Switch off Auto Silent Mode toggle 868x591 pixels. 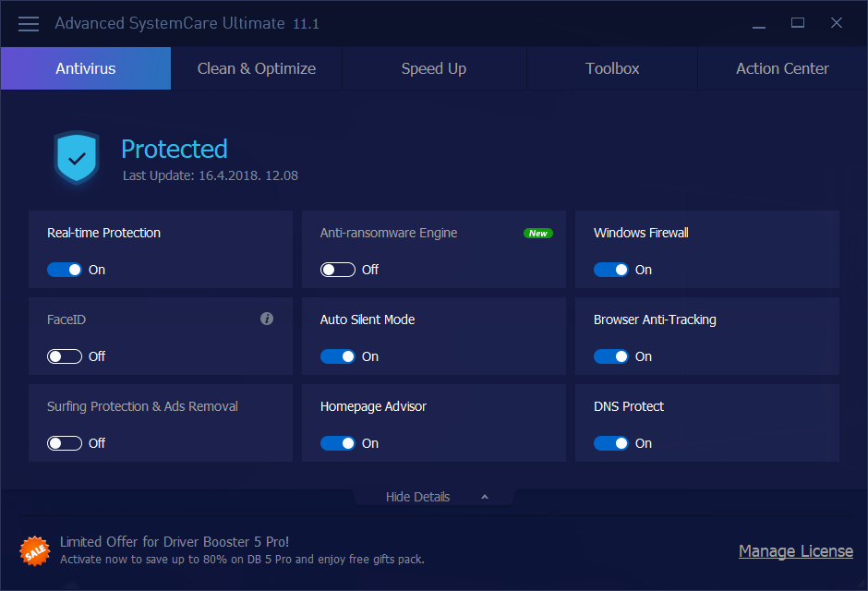pos(338,356)
